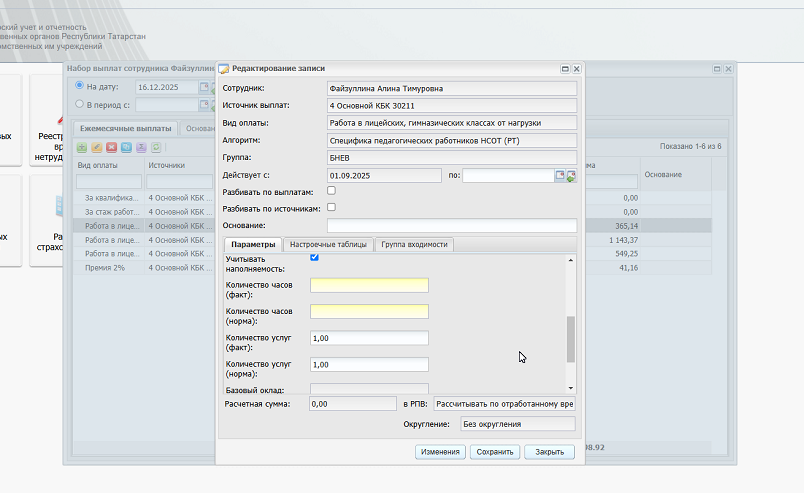
Task: Click the 'Действует с' date field
Action: click(x=384, y=175)
